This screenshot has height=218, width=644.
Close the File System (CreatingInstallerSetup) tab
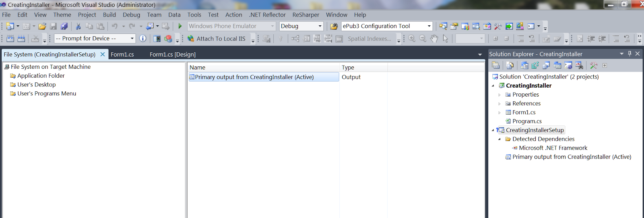point(103,54)
